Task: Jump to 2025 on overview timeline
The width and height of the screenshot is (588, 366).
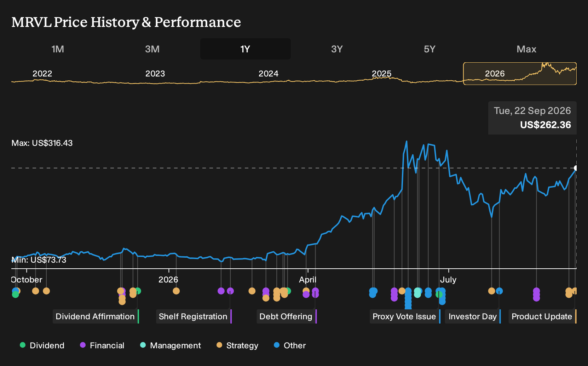Action: point(381,74)
